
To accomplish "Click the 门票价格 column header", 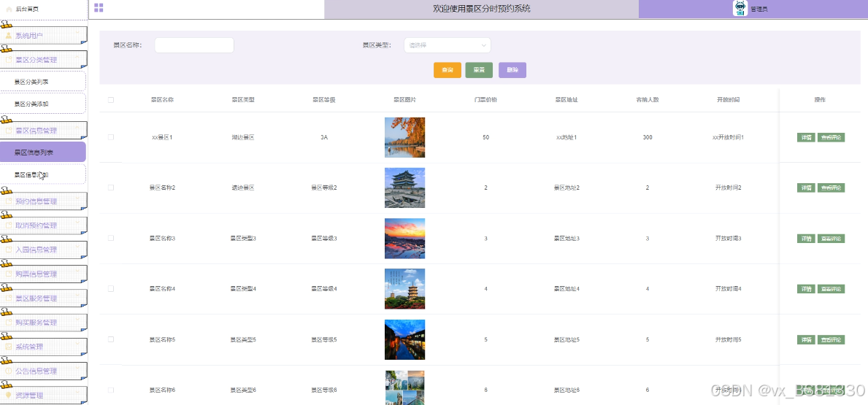I will pyautogui.click(x=485, y=100).
